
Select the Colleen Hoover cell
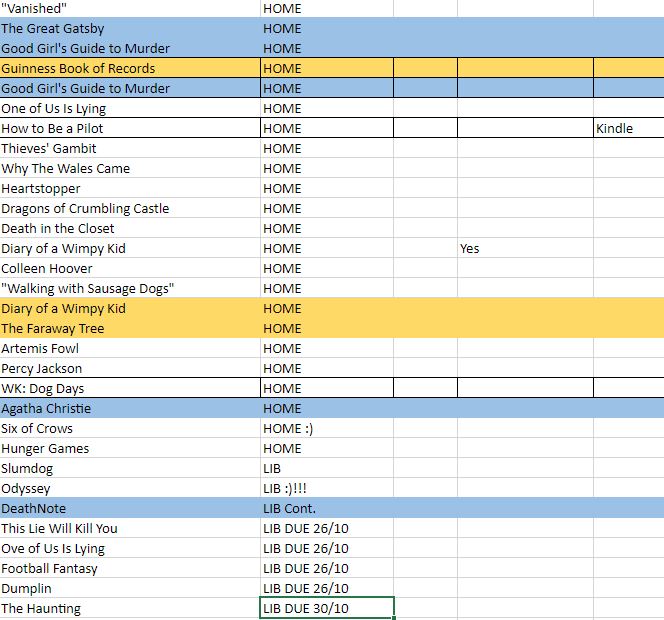[x=130, y=268]
